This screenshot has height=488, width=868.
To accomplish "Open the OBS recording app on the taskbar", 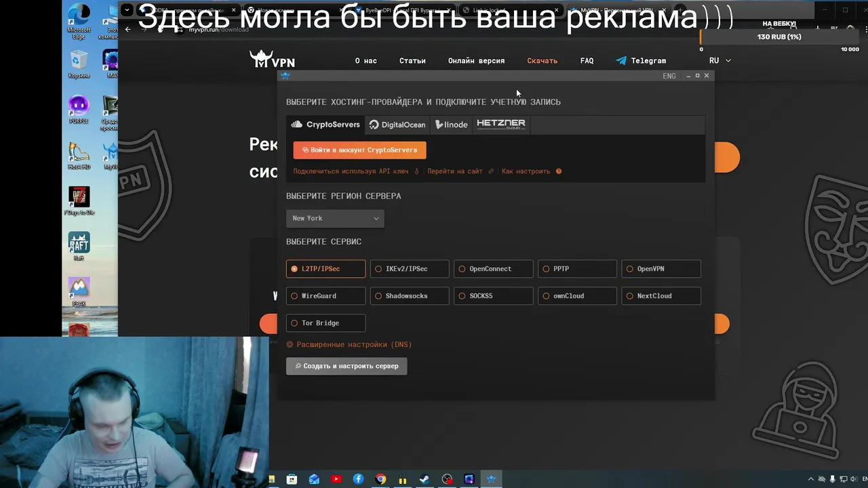I will [447, 479].
